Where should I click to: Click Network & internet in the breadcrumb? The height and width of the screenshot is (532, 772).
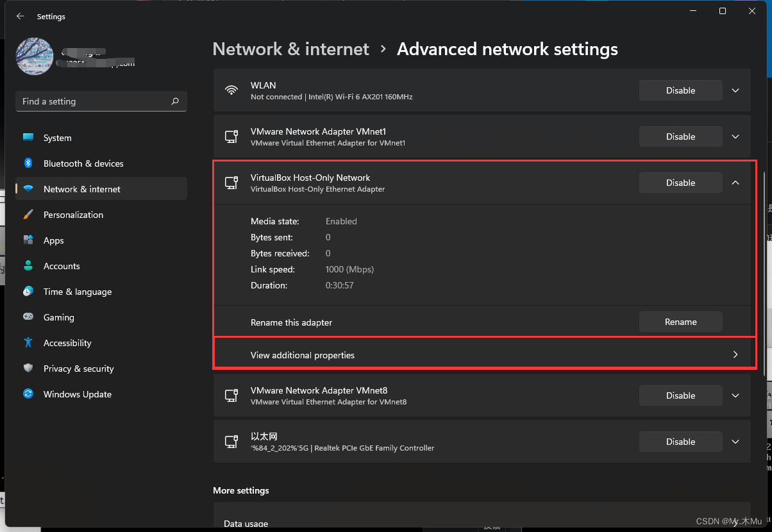tap(290, 49)
